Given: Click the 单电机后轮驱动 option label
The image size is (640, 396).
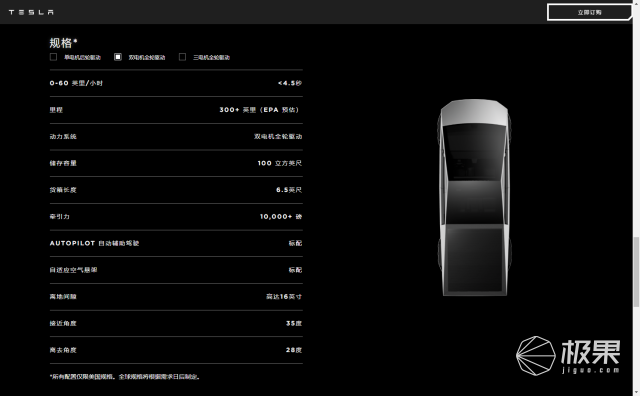Looking at the screenshot, I should click(x=82, y=58).
